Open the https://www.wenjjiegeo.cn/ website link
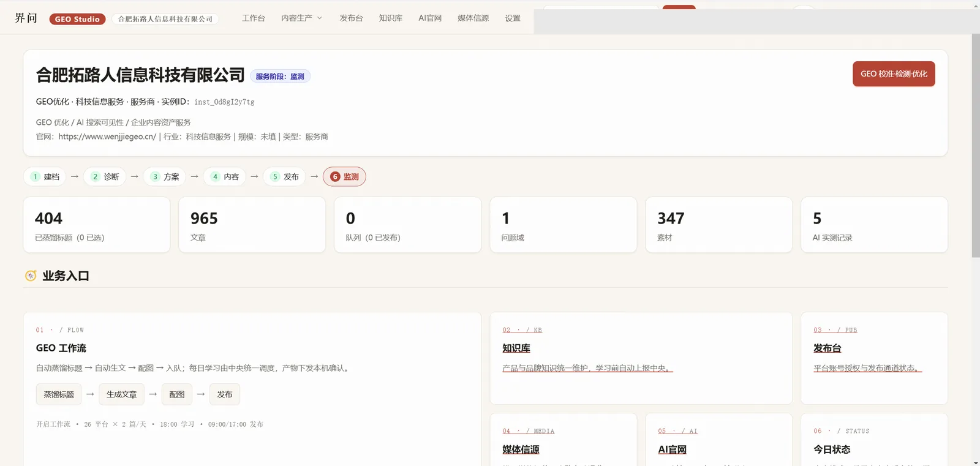 coord(107,137)
